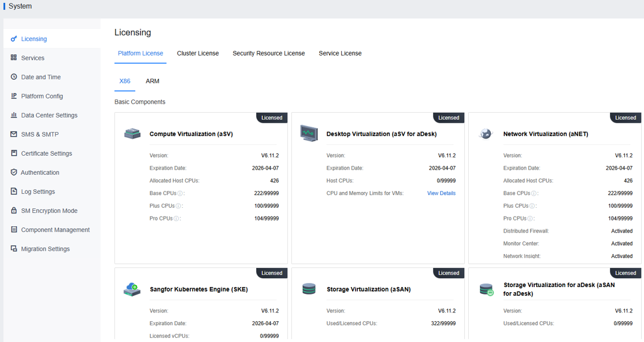Image resolution: width=644 pixels, height=342 pixels.
Task: Click the aSAN for aDesk storage icon
Action: pyautogui.click(x=487, y=289)
